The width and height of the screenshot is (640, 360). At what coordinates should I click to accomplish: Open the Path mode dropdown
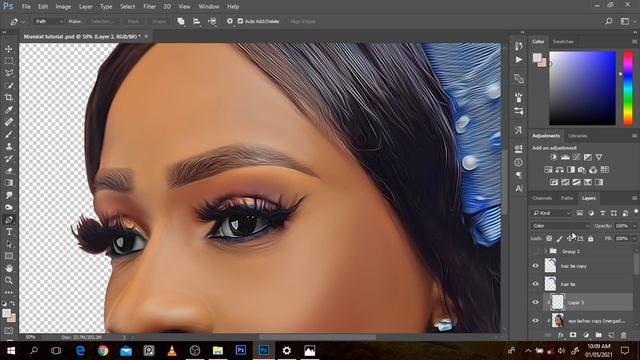click(48, 21)
